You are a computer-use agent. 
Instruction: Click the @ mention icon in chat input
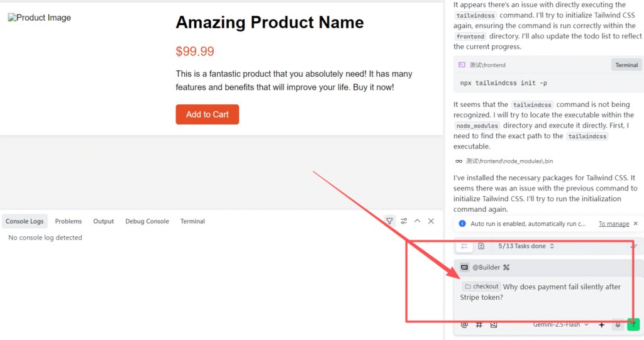tap(465, 325)
